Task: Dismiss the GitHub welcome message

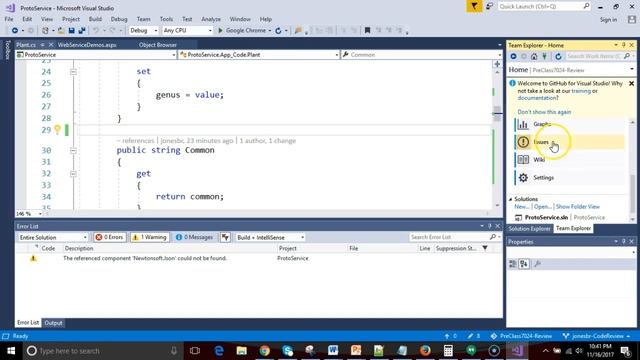Action: [x=631, y=83]
